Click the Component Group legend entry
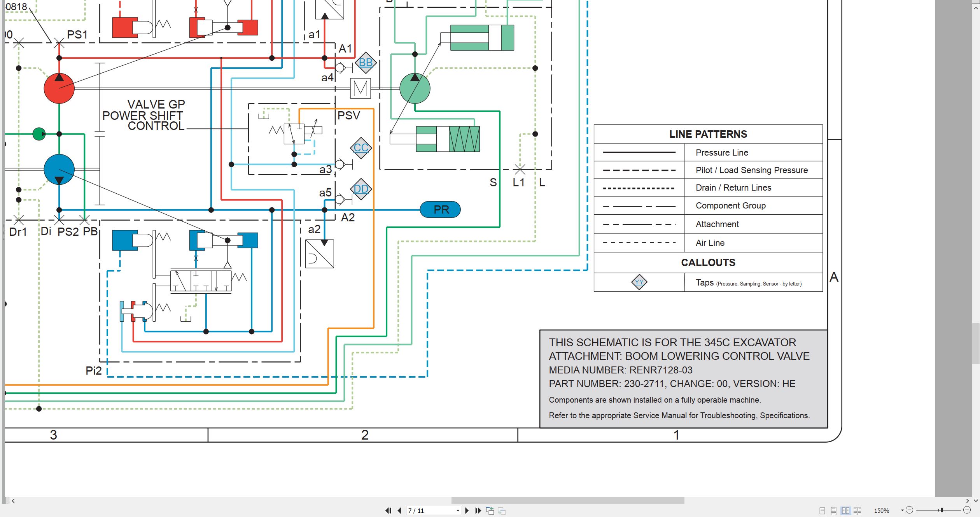Screen dimensions: 980x517 pyautogui.click(x=730, y=205)
